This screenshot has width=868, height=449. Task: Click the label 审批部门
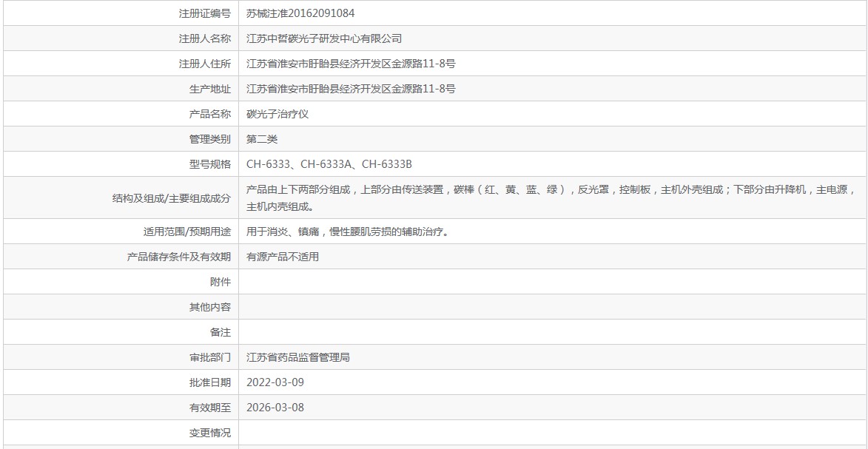pos(210,358)
